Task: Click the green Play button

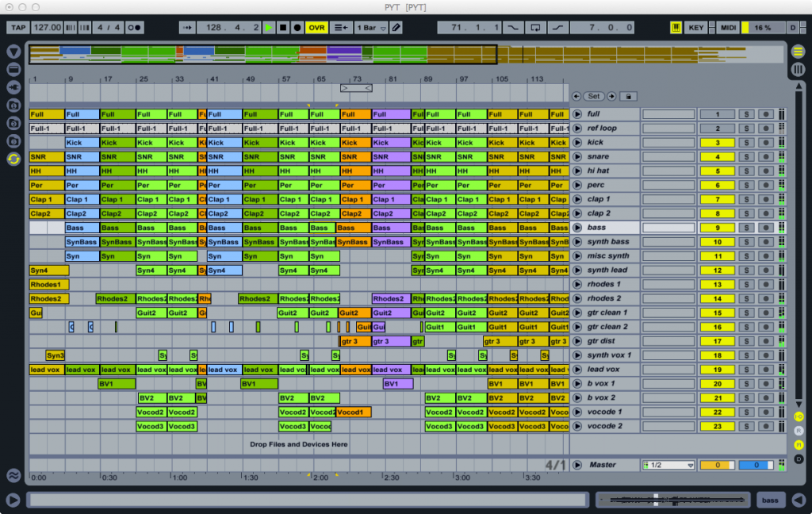Action: [268, 28]
